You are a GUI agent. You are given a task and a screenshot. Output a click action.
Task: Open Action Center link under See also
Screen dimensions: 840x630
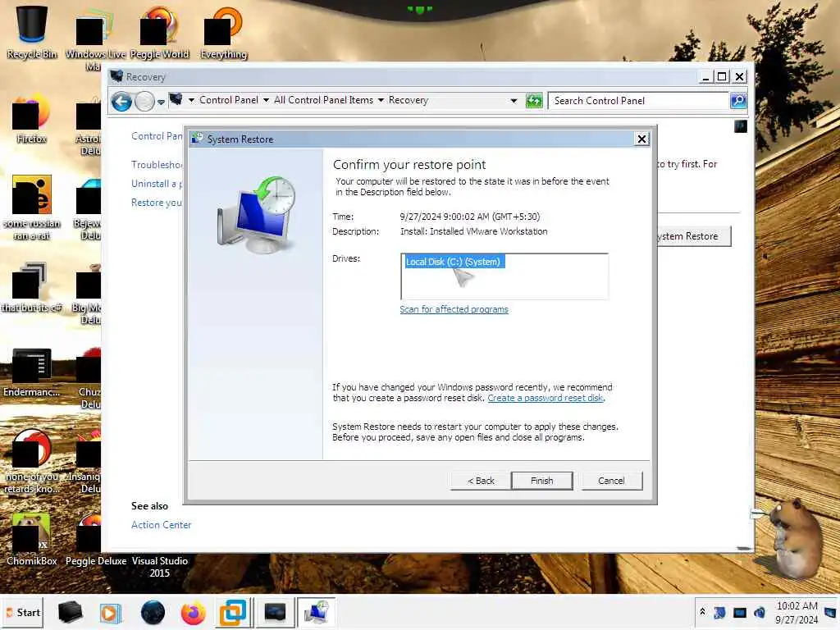(x=162, y=525)
